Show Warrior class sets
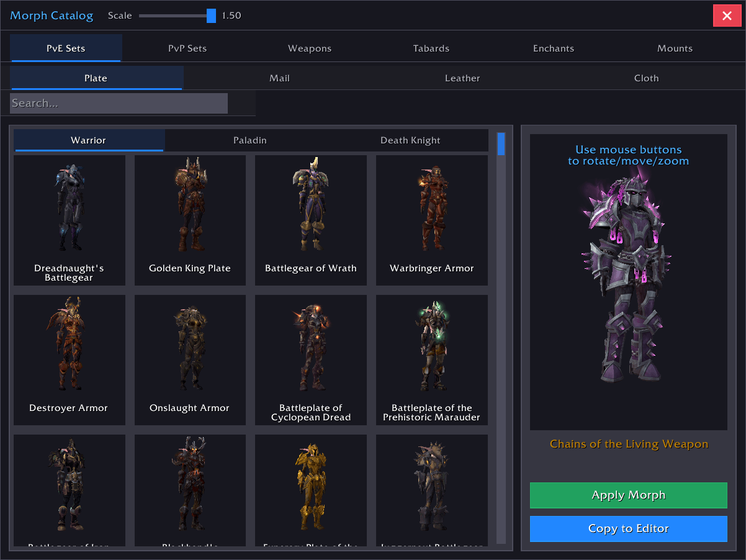 [x=89, y=140]
